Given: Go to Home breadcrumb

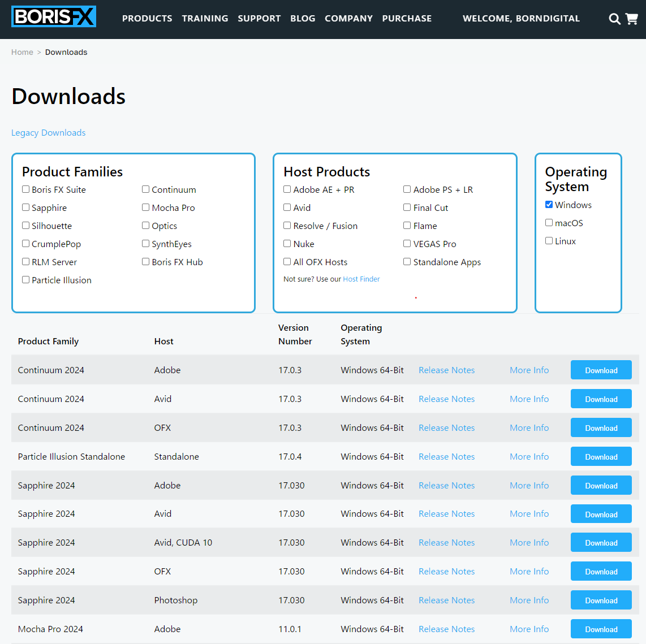Looking at the screenshot, I should coord(22,52).
